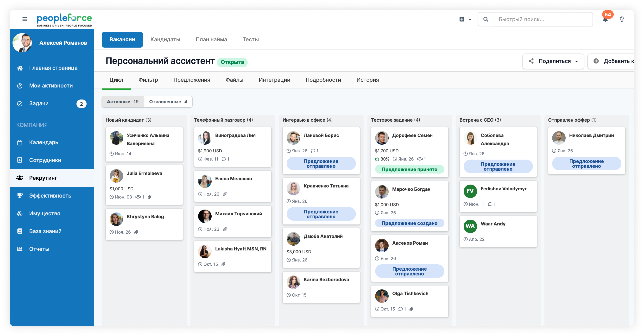The height and width of the screenshot is (336, 644).
Task: Open Calendar from sidebar icon
Action: [x=20, y=142]
